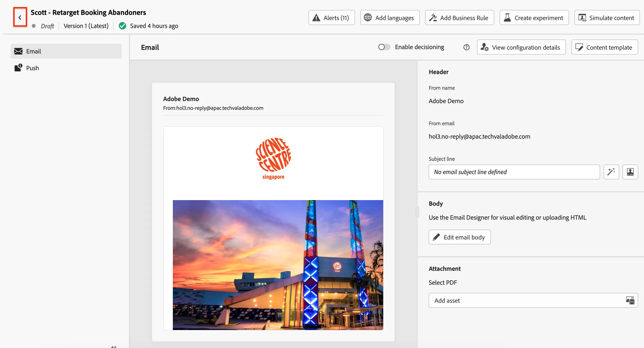This screenshot has height=348, width=644.
Task: Click the From email value in Header
Action: coord(479,136)
